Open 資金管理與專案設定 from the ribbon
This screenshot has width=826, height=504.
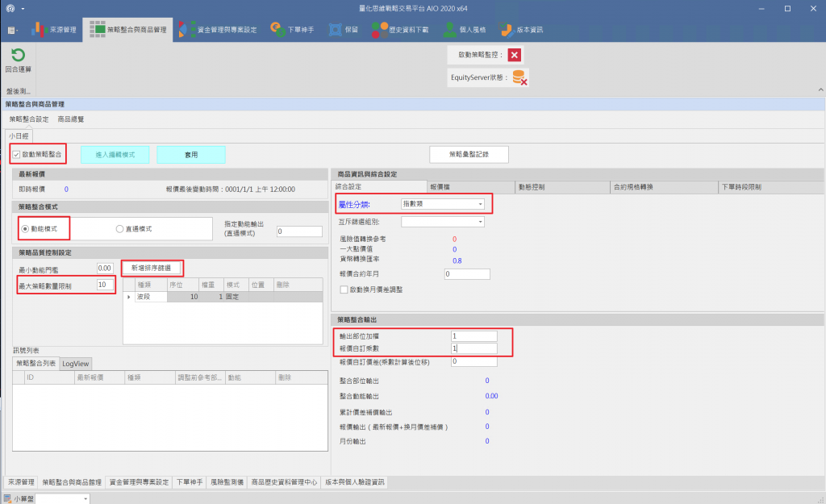point(186,30)
